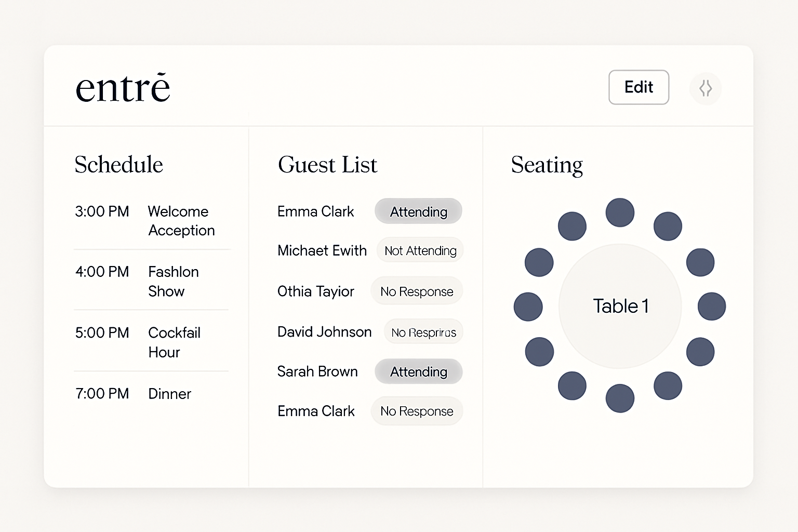Select the bottommost seat around Table 1
The height and width of the screenshot is (532, 798).
coord(620,398)
